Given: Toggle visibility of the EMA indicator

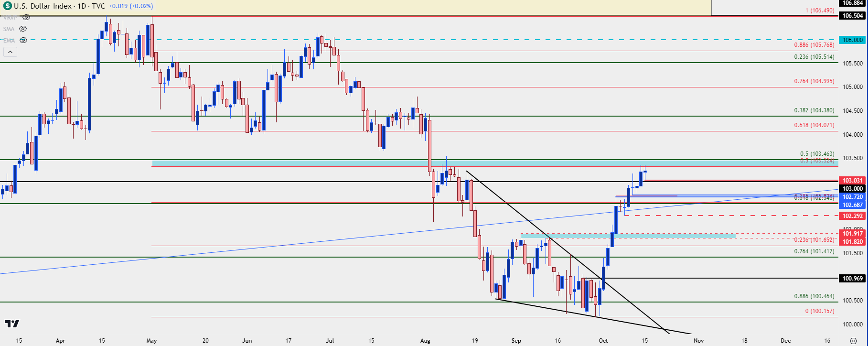Looking at the screenshot, I should tap(23, 40).
